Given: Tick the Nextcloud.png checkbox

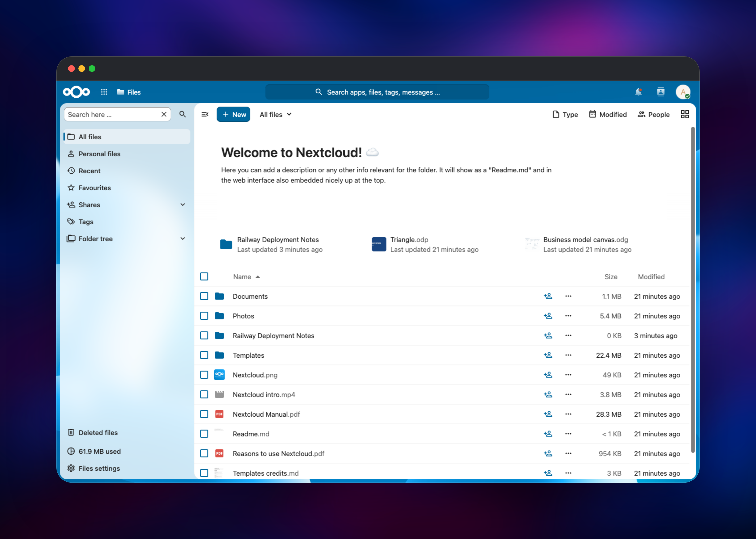Looking at the screenshot, I should pos(204,375).
